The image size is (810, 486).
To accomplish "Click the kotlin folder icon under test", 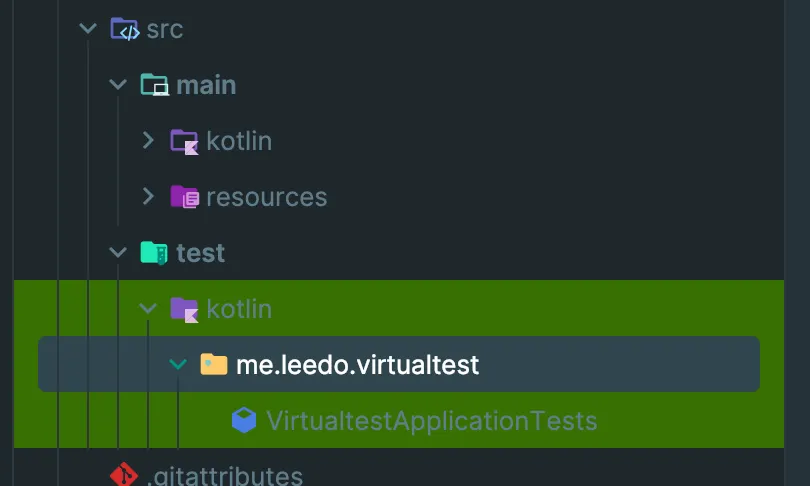I will (185, 309).
